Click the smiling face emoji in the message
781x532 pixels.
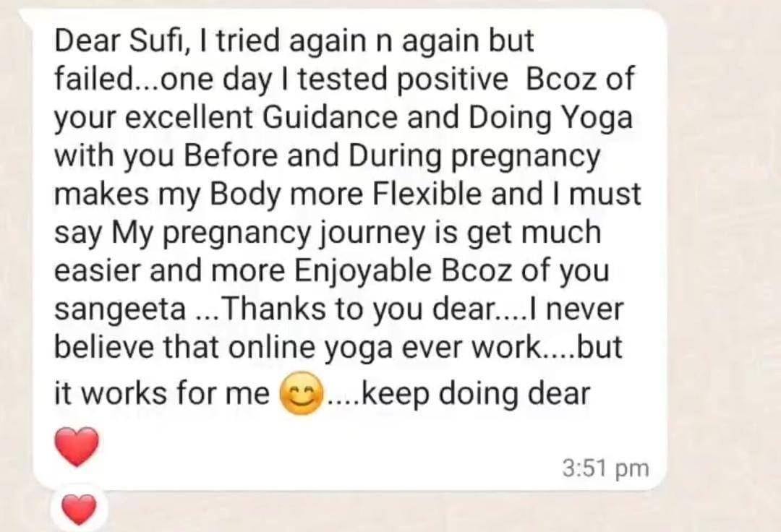pyautogui.click(x=301, y=393)
